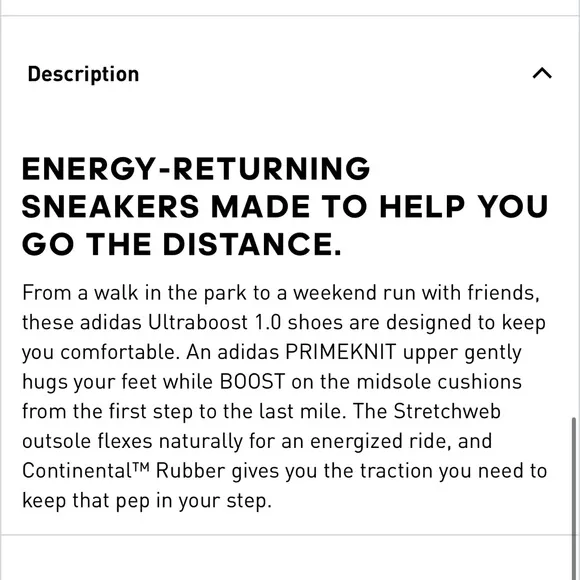Click the Ultraboost product name text
580x580 pixels.
(x=198, y=322)
